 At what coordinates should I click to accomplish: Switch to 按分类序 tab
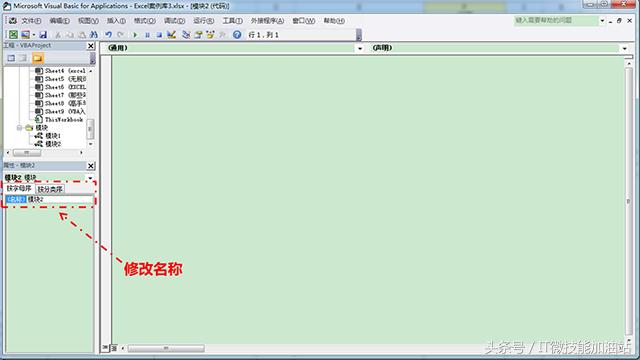[50, 189]
